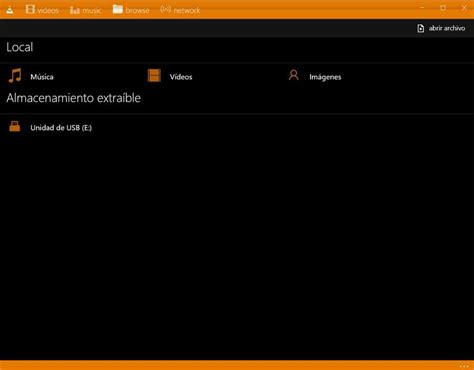Switch to the music tab
This screenshot has width=474, height=370.
click(x=85, y=10)
